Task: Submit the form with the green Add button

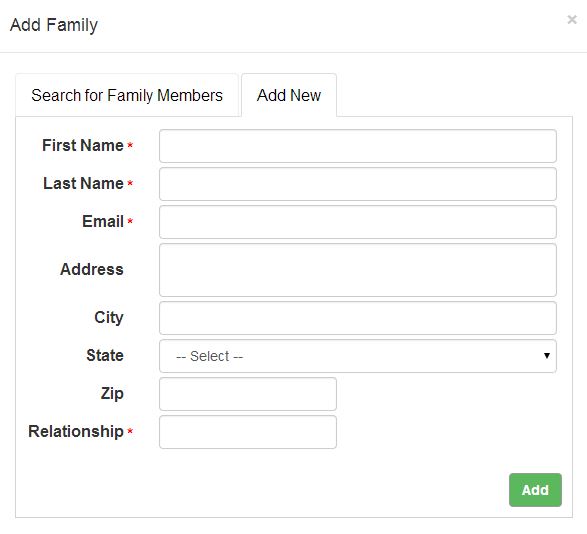Action: coord(535,490)
